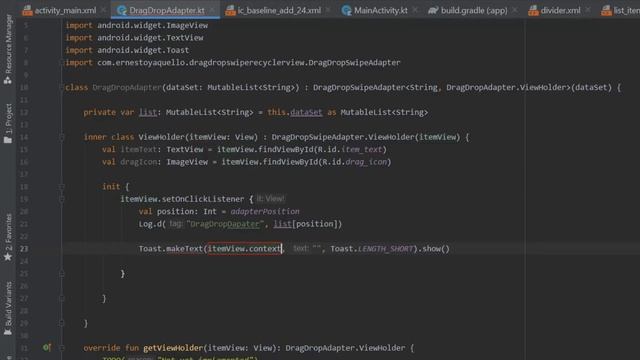Close the divider.xml tab
The height and width of the screenshot is (360, 640).
(587, 10)
